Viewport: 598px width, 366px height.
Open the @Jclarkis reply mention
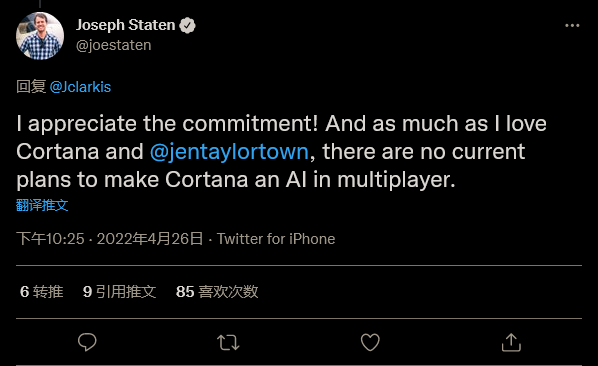80,87
